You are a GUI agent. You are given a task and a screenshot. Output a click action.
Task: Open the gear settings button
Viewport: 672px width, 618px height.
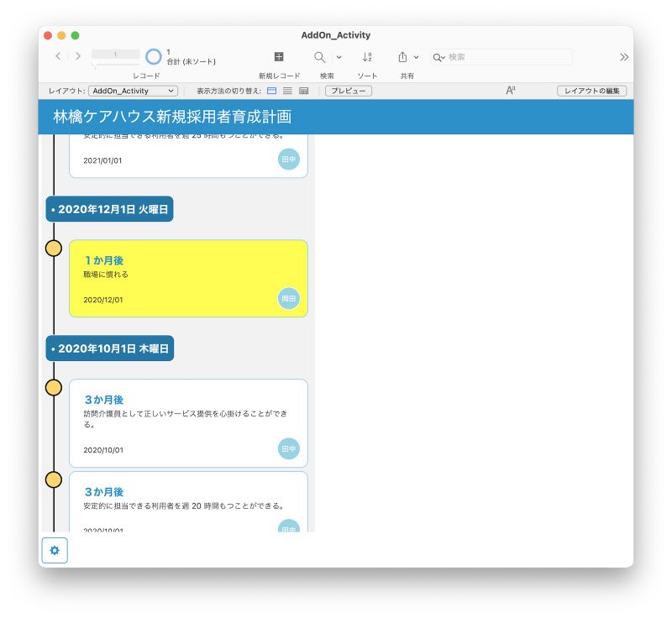(x=55, y=550)
